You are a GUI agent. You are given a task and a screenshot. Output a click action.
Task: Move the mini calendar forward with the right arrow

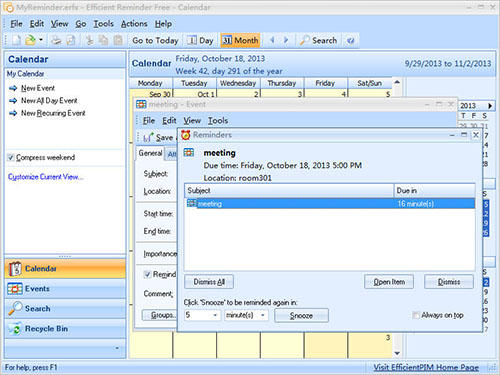(x=490, y=106)
